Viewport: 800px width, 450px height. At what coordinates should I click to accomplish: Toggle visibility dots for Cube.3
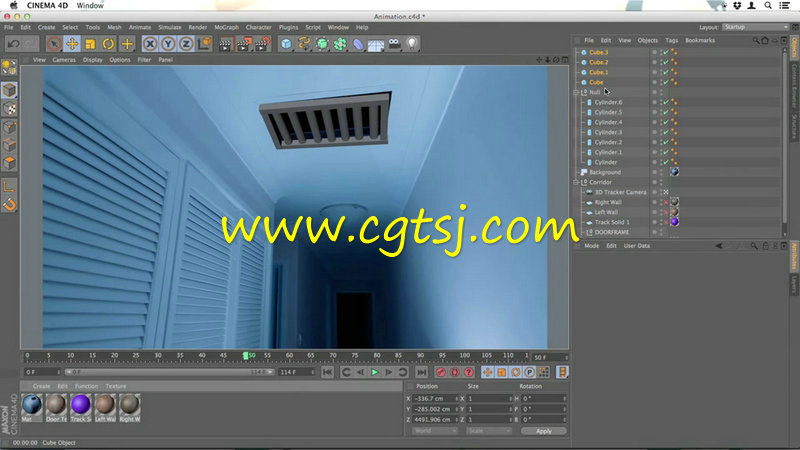(x=661, y=52)
